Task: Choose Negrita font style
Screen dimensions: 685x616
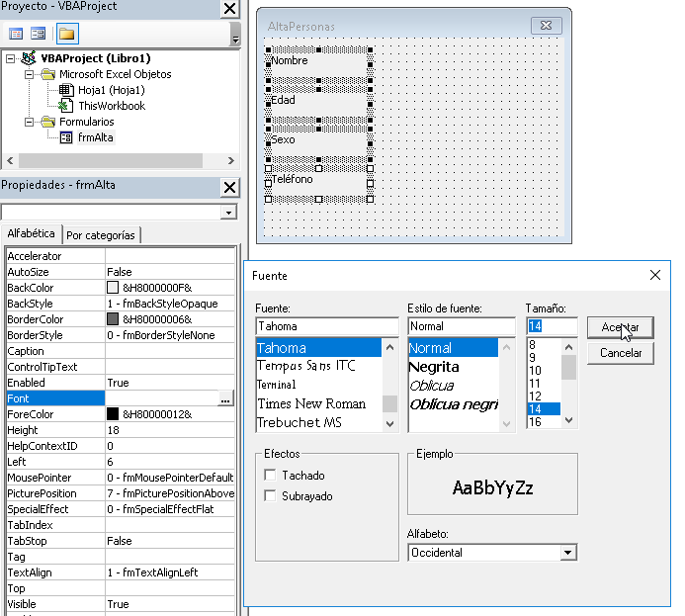Action: (x=434, y=367)
